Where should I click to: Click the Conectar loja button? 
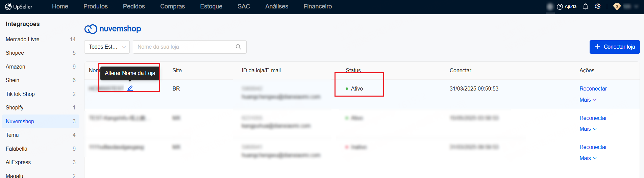pos(615,47)
